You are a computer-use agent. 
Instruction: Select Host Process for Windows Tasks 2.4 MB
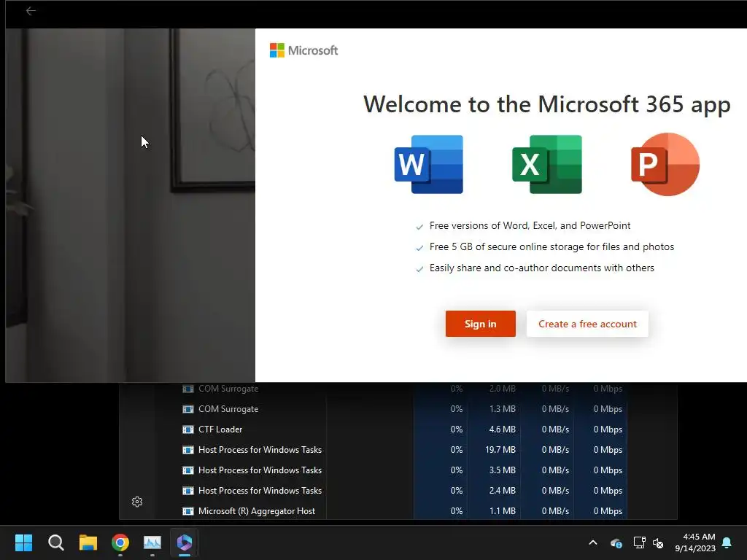(x=405, y=491)
